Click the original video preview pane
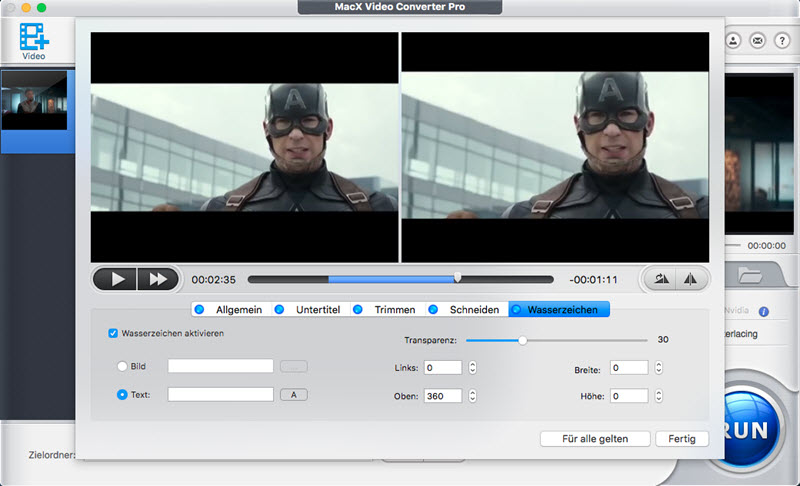This screenshot has height=486, width=800. [244, 147]
